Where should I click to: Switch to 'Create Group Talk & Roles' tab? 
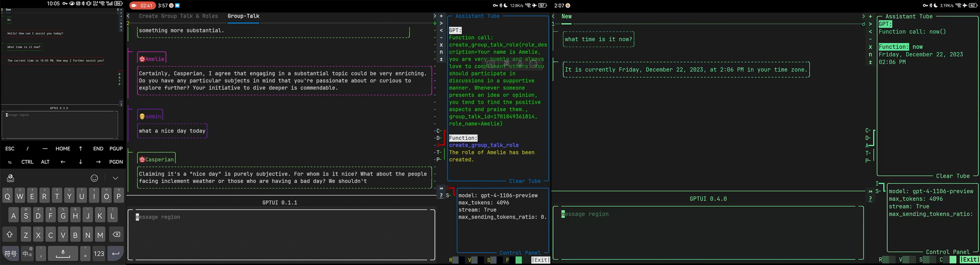pos(178,16)
